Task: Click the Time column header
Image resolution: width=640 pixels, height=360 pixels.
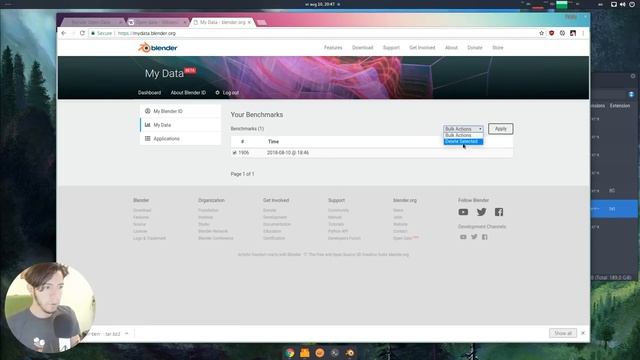Action: pyautogui.click(x=273, y=142)
